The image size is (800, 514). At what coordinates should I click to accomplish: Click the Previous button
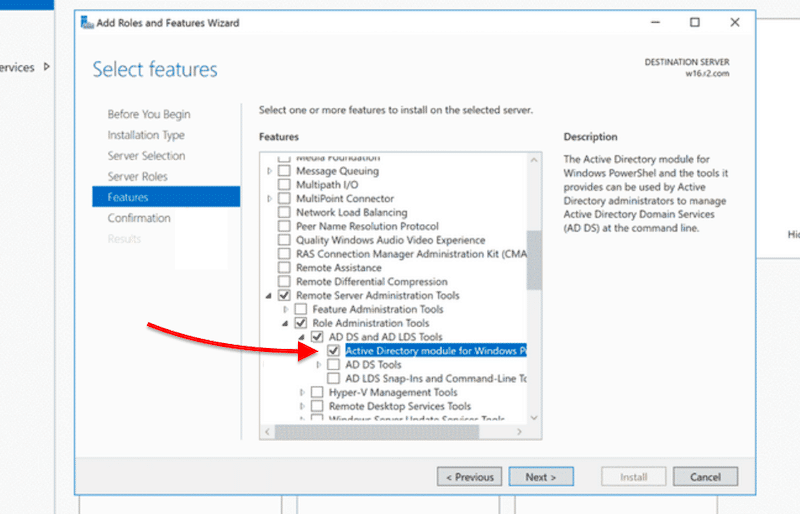tap(469, 477)
